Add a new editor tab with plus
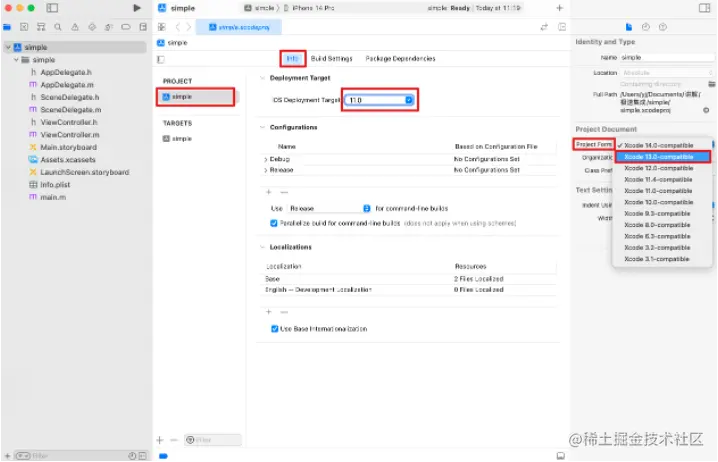Screen dimensions: 718x462 point(560,8)
